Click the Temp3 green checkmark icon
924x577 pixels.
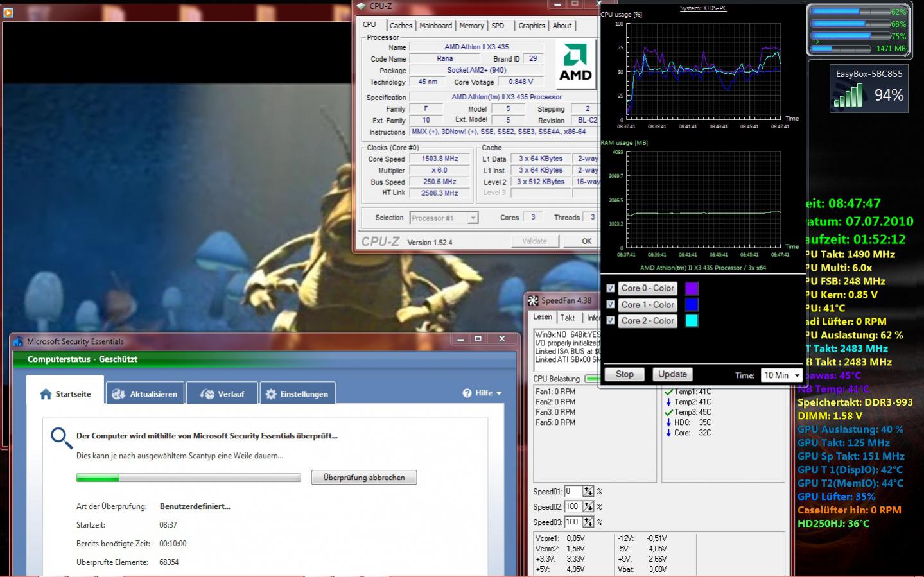point(668,412)
